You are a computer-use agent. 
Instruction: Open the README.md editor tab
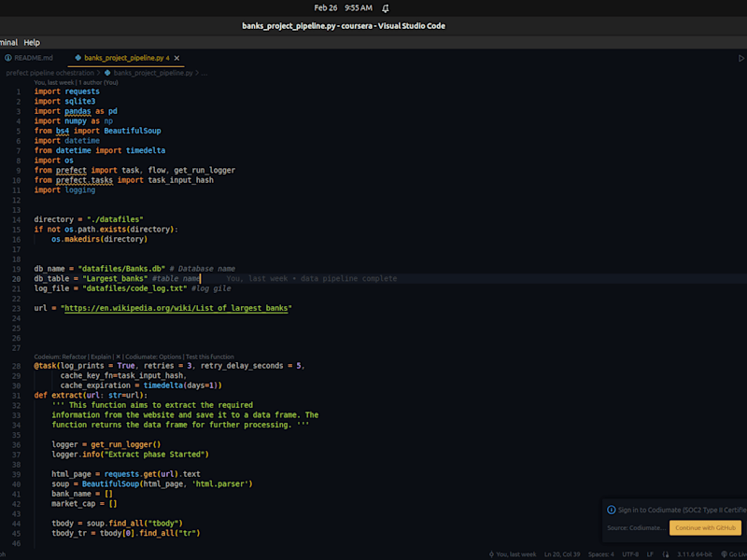pos(29,58)
